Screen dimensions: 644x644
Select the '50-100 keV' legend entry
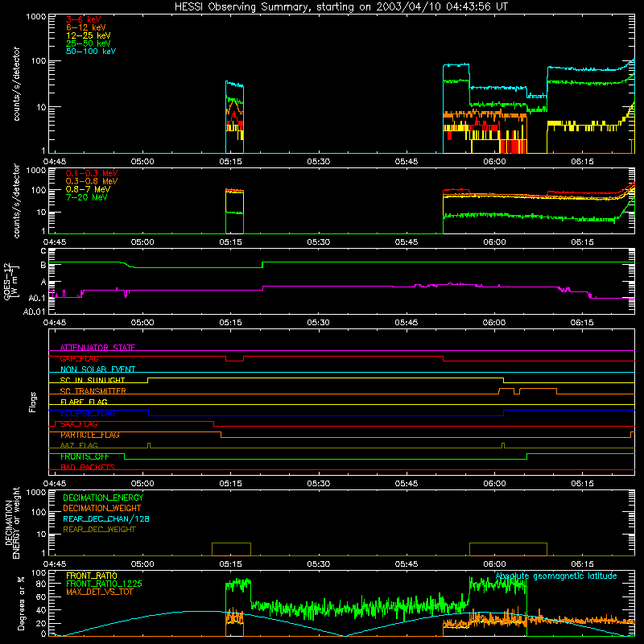pos(91,52)
